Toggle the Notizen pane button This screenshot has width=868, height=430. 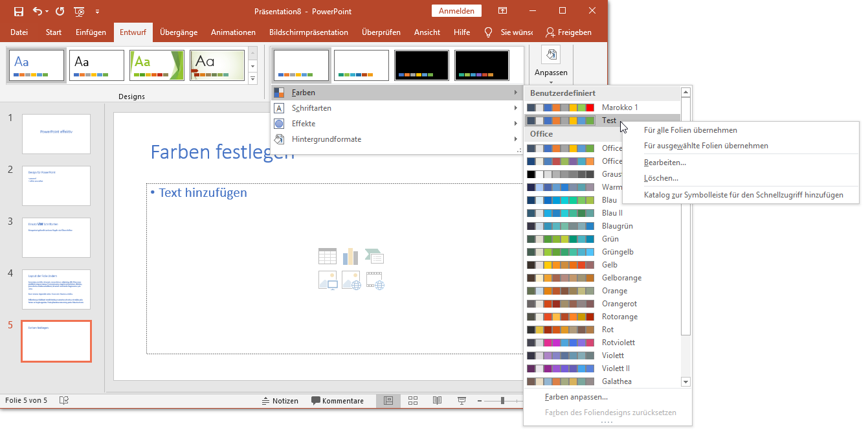[x=280, y=401]
